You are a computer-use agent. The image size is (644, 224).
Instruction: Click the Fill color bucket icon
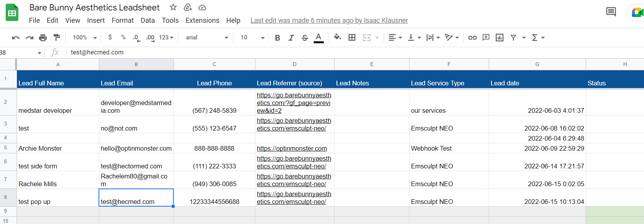point(337,37)
